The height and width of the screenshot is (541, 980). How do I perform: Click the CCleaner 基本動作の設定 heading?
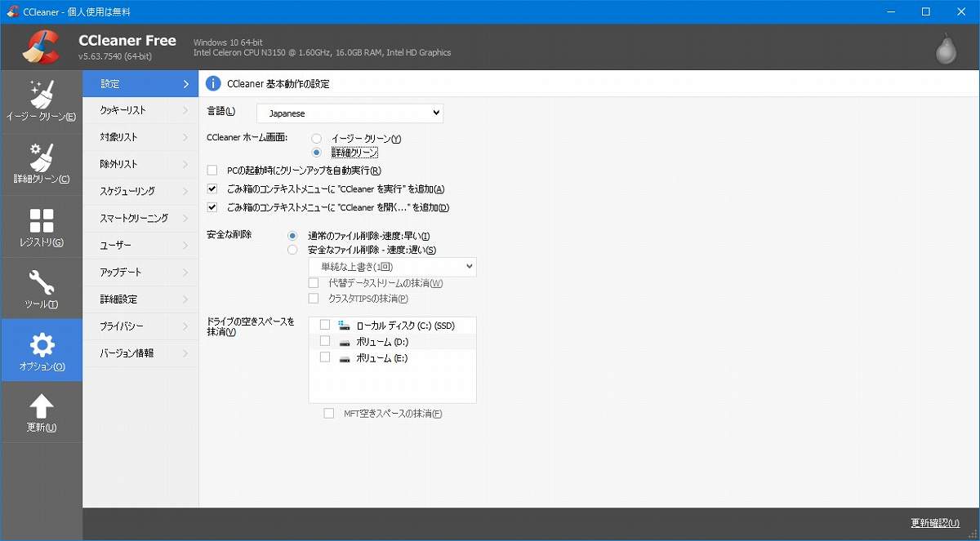coord(278,84)
